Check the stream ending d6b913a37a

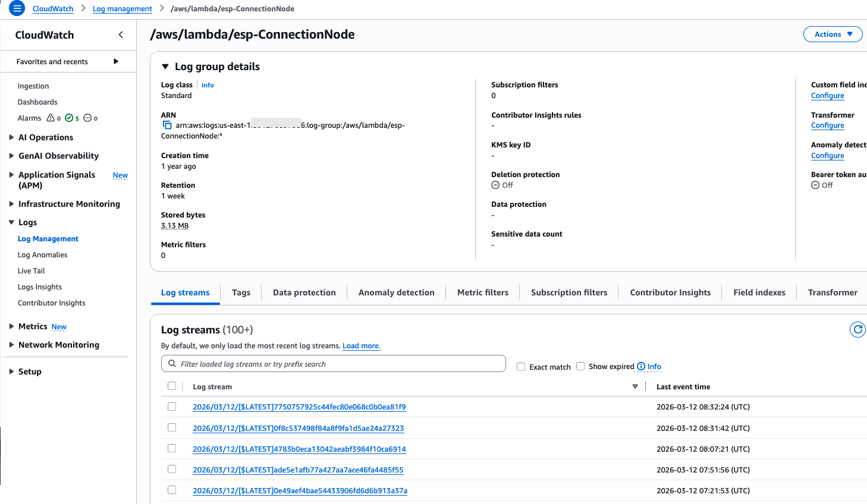click(x=172, y=490)
